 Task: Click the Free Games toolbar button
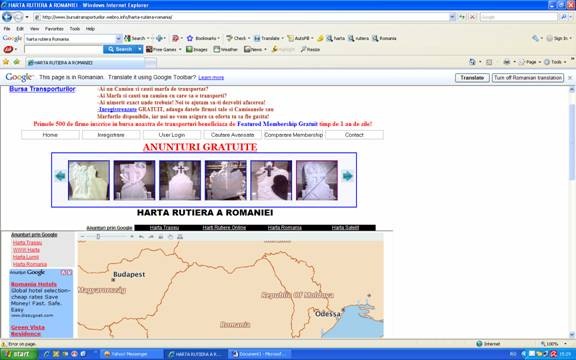click(163, 49)
